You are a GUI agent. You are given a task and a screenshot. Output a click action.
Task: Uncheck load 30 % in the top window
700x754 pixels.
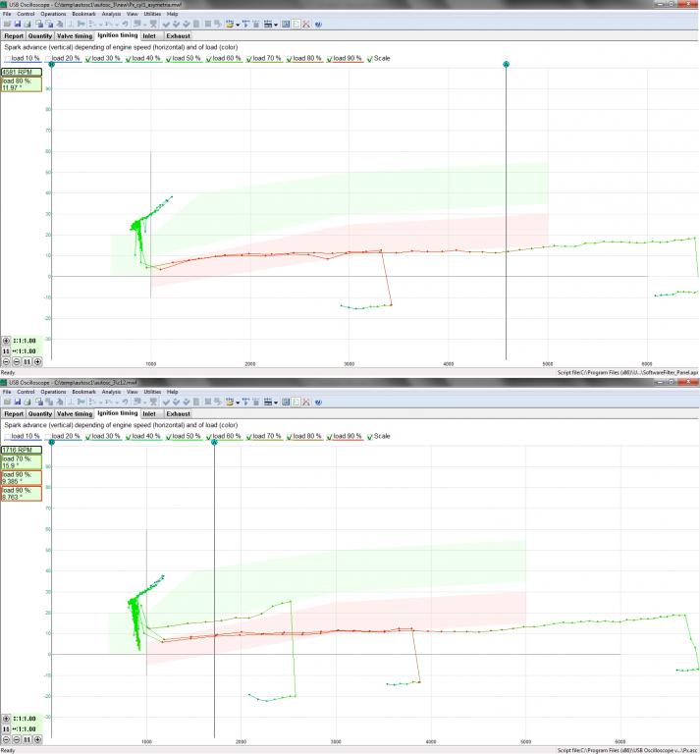pyautogui.click(x=88, y=59)
